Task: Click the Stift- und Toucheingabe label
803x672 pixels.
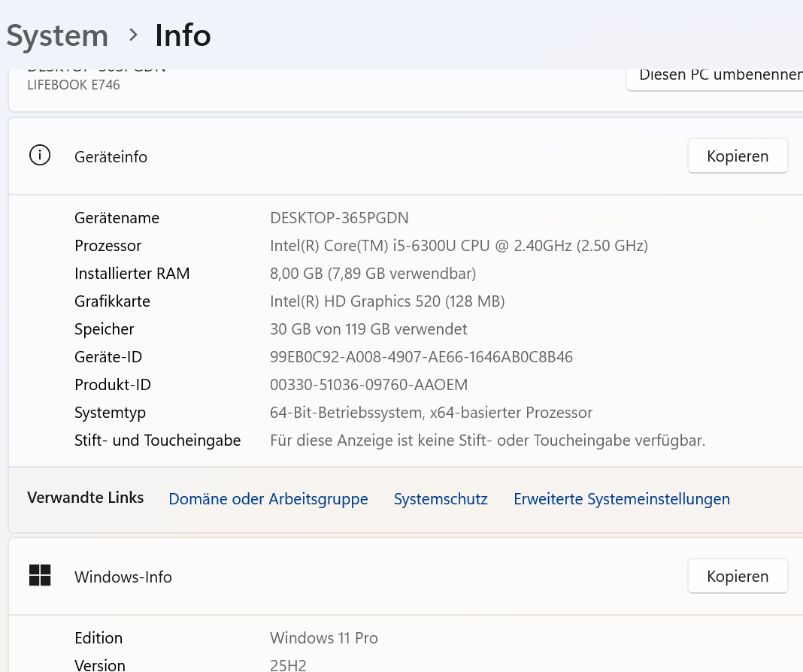Action: click(157, 440)
